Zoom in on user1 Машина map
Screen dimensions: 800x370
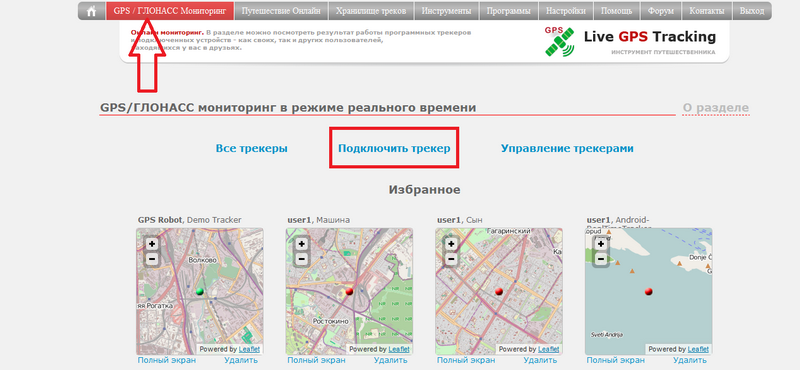pos(302,244)
